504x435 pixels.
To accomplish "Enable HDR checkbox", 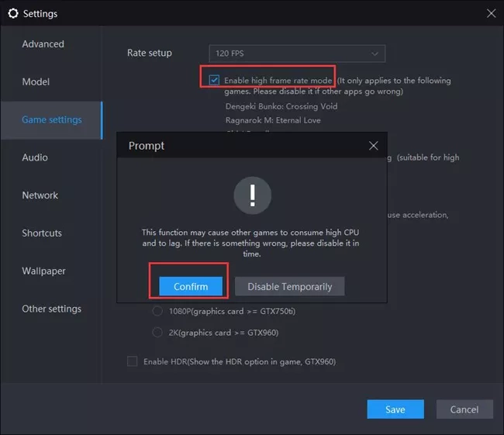I will pyautogui.click(x=133, y=361).
